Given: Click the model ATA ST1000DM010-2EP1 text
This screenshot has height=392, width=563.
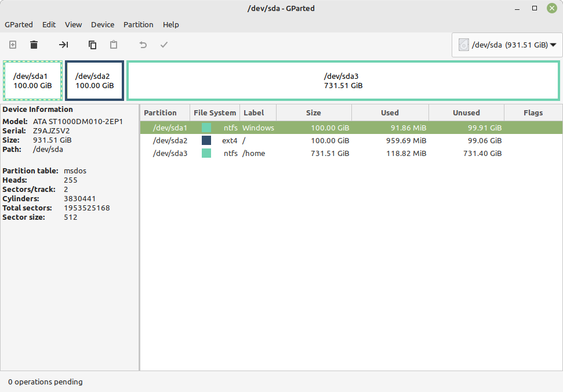Looking at the screenshot, I should coord(78,121).
